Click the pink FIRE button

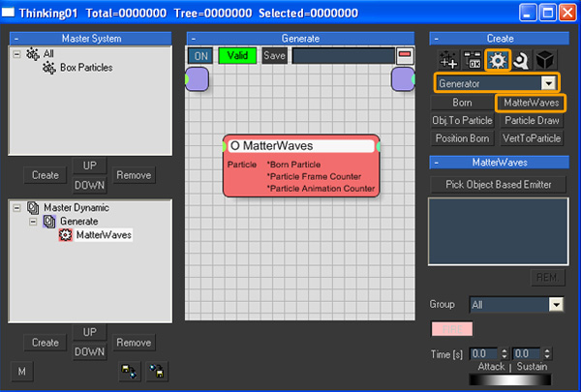[452, 329]
